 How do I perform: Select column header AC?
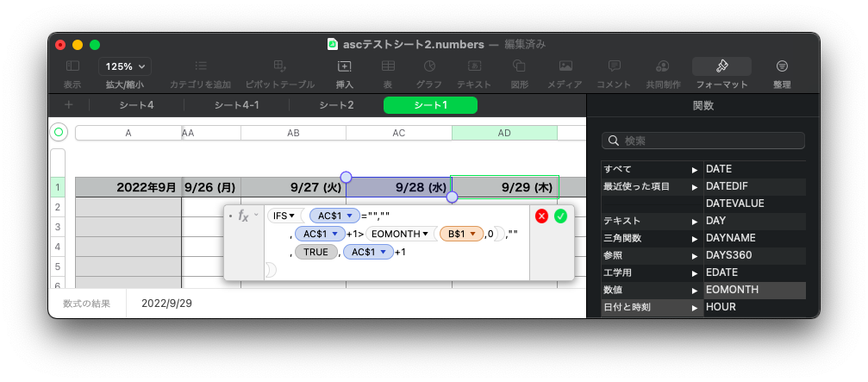(x=398, y=133)
